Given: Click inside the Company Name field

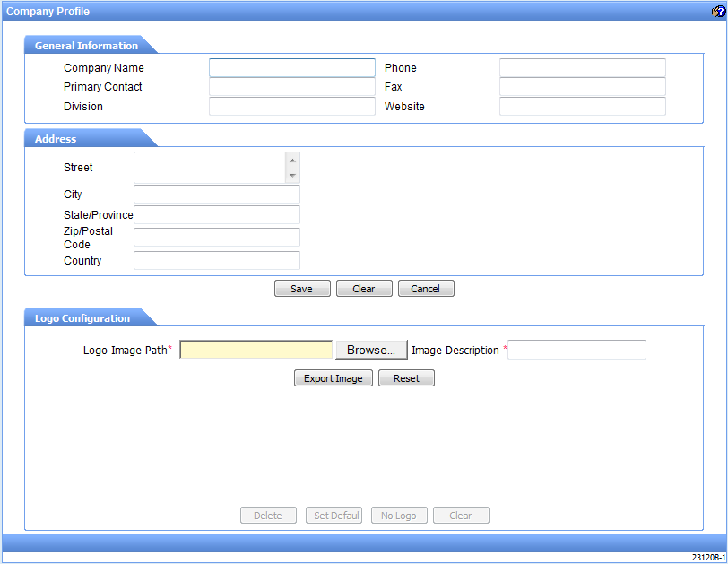Looking at the screenshot, I should [291, 67].
